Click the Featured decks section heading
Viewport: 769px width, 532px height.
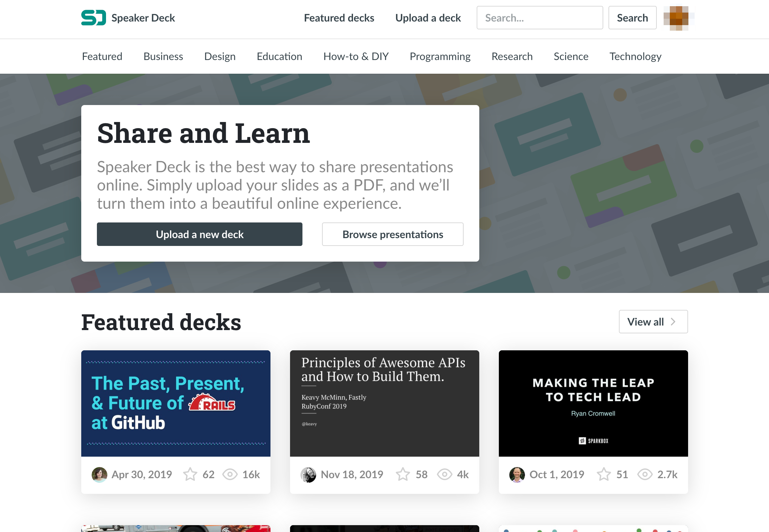161,322
